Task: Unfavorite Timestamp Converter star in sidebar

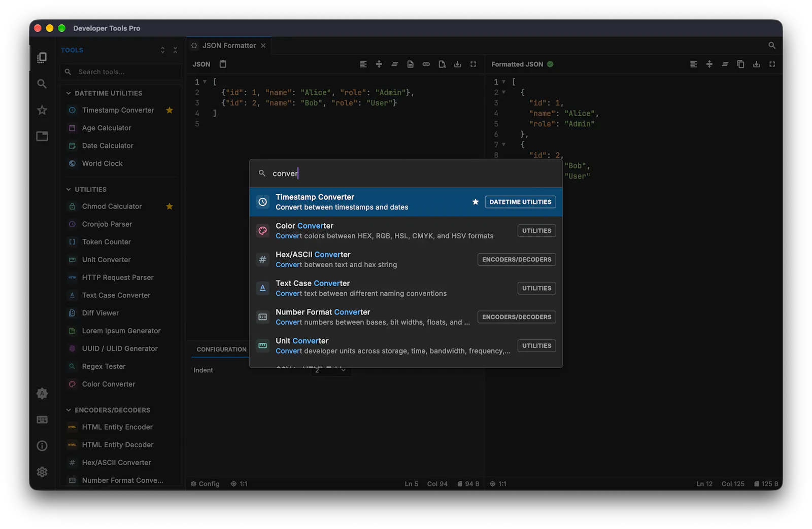Action: [170, 110]
